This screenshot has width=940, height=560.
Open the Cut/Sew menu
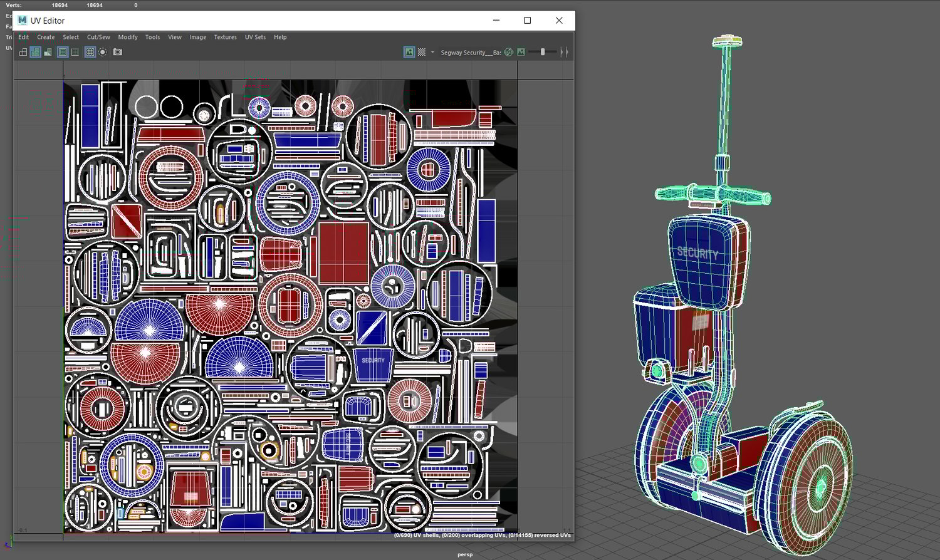tap(98, 38)
